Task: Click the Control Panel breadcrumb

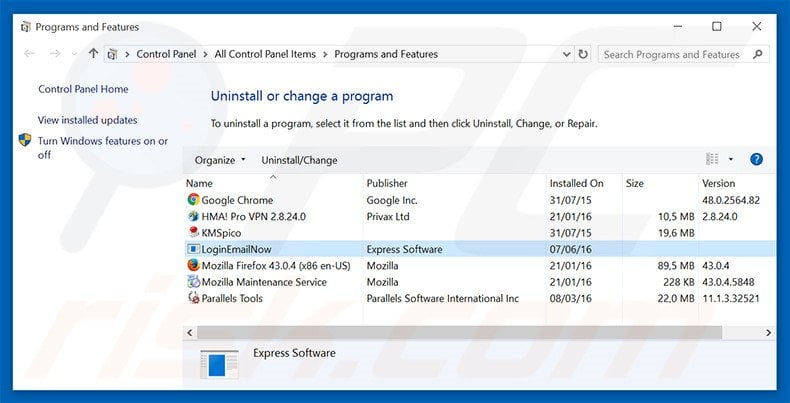Action: [x=166, y=54]
